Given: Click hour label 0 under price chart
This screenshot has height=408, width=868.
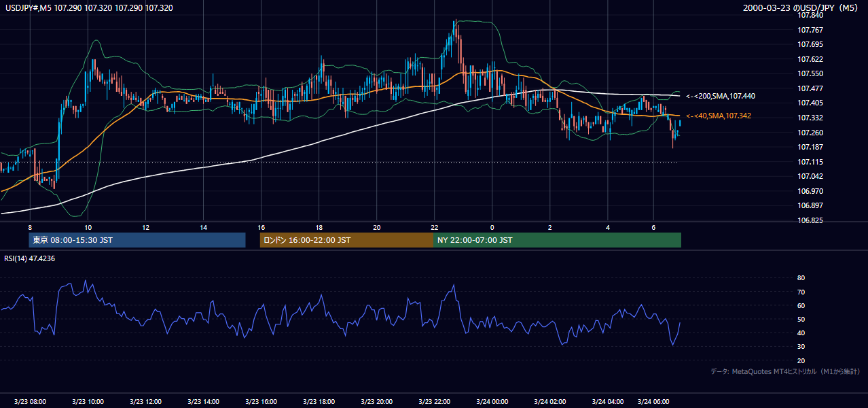Looking at the screenshot, I should coord(492,227).
